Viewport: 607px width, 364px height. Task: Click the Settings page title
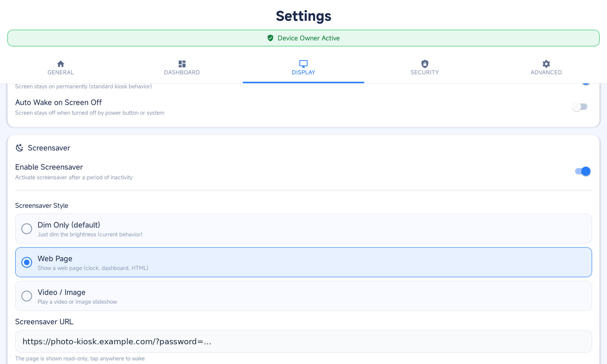[303, 16]
